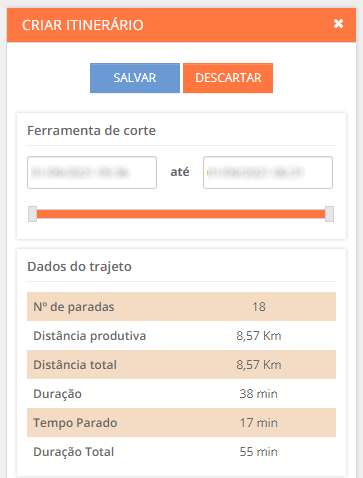The height and width of the screenshot is (478, 363).
Task: Close the Criar Itinerário panel
Action: coord(338,24)
